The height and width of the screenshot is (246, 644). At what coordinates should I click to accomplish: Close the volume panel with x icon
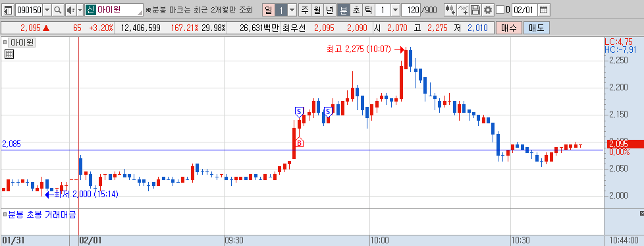[641, 213]
